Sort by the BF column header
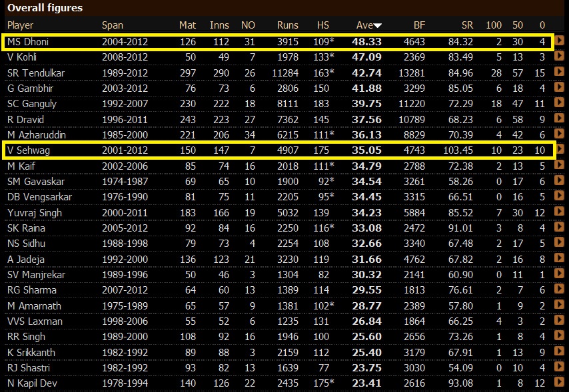 click(419, 25)
